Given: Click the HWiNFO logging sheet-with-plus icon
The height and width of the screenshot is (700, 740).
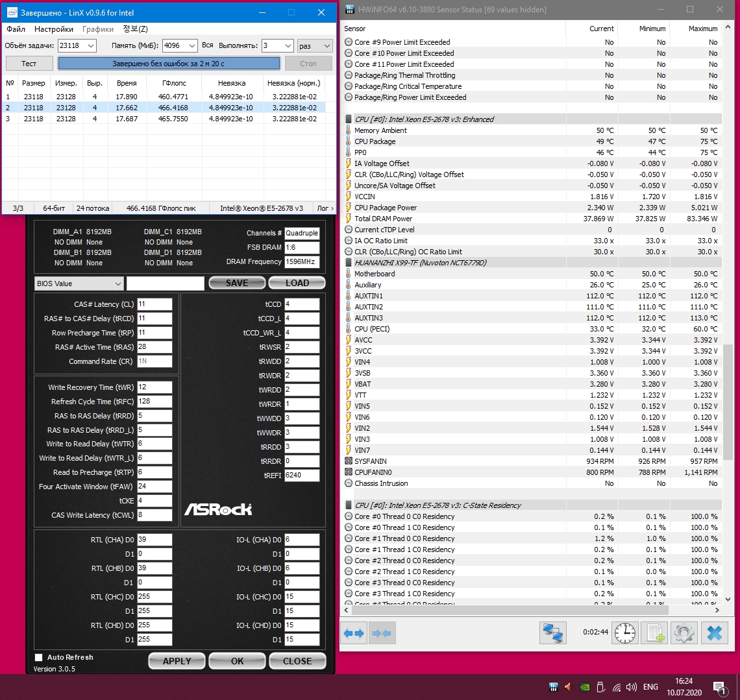Looking at the screenshot, I should (655, 633).
